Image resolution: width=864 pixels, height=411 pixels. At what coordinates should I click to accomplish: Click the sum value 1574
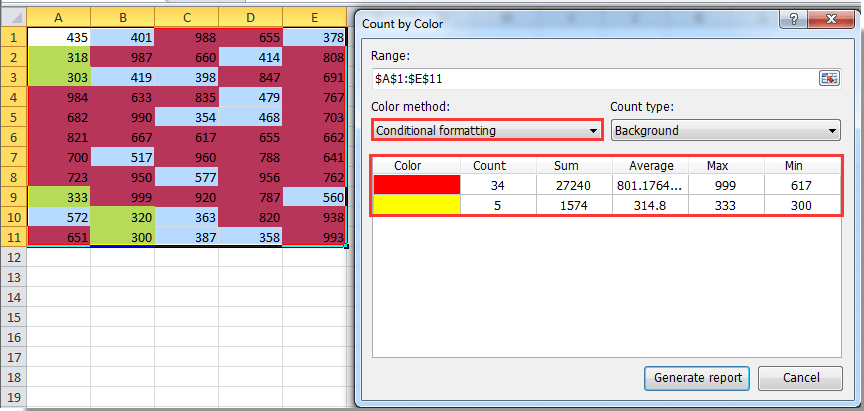click(575, 206)
